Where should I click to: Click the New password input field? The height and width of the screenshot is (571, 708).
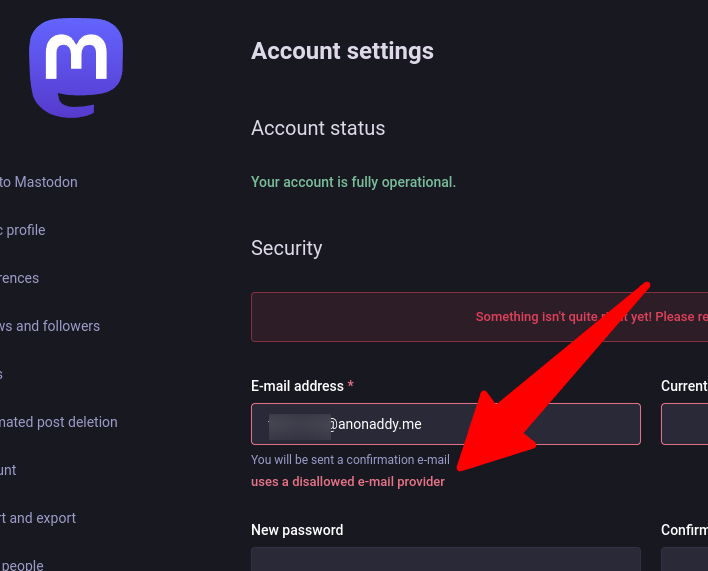tap(446, 559)
